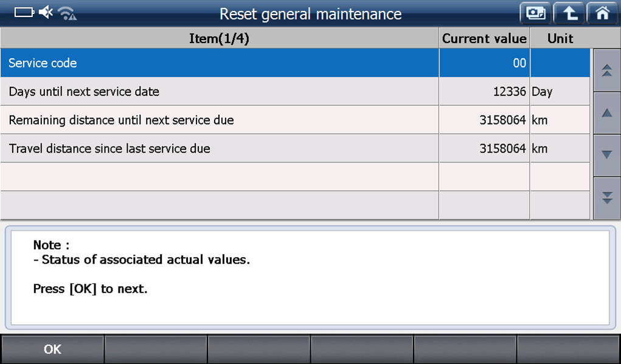Click the Current value column header
Screen dimensions: 621x364
point(484,39)
